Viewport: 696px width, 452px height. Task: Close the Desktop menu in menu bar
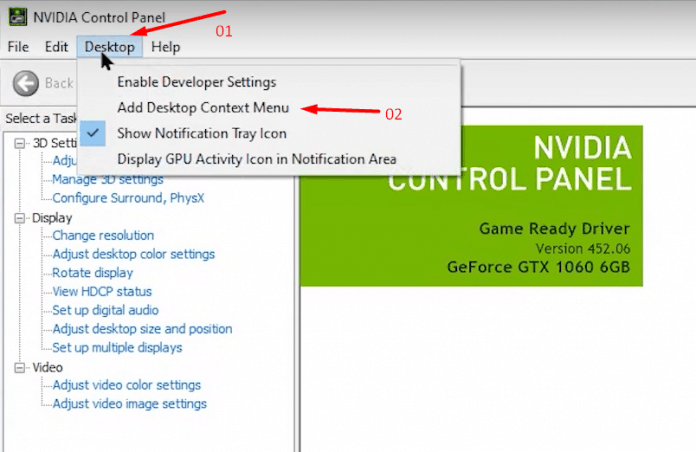click(x=109, y=47)
